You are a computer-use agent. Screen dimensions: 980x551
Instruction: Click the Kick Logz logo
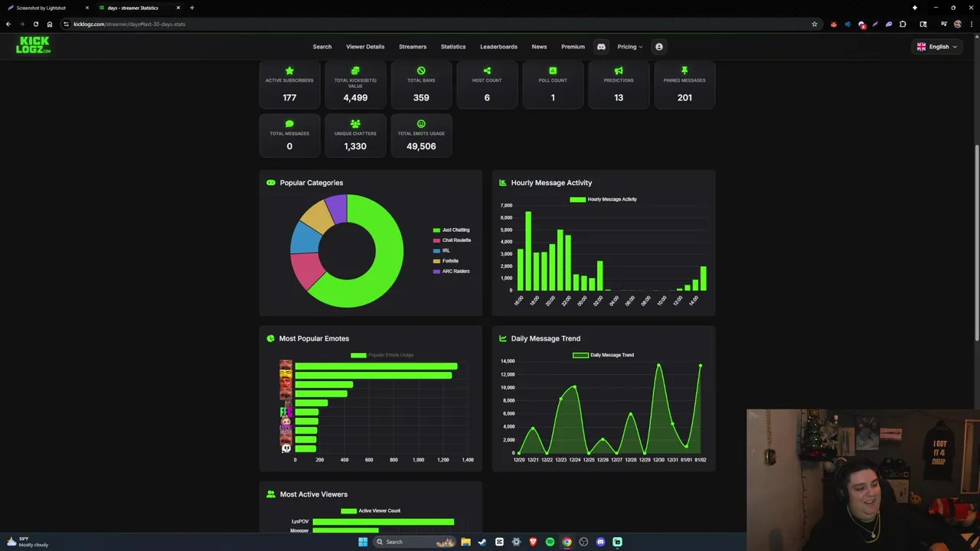33,45
